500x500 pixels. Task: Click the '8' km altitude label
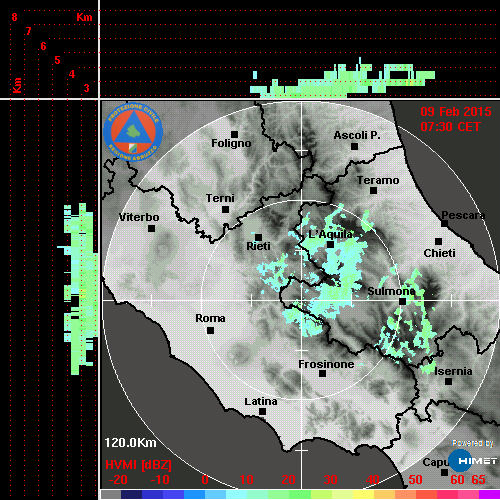(x=14, y=17)
